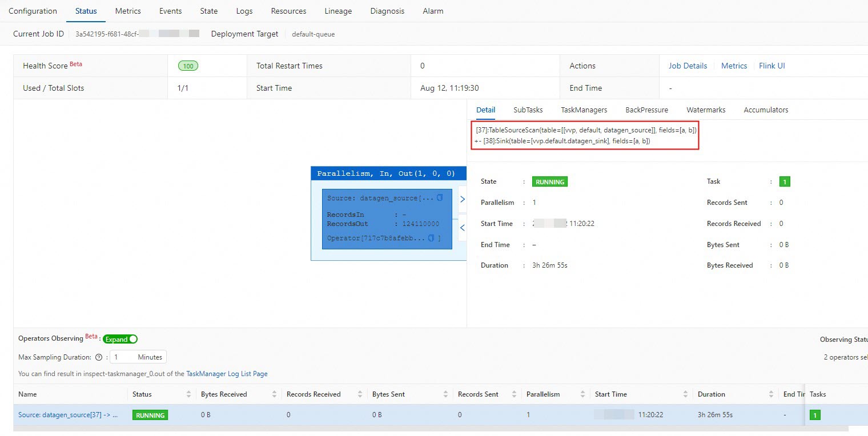Open the State tab
Viewport: 868px width, 436px height.
click(x=209, y=11)
